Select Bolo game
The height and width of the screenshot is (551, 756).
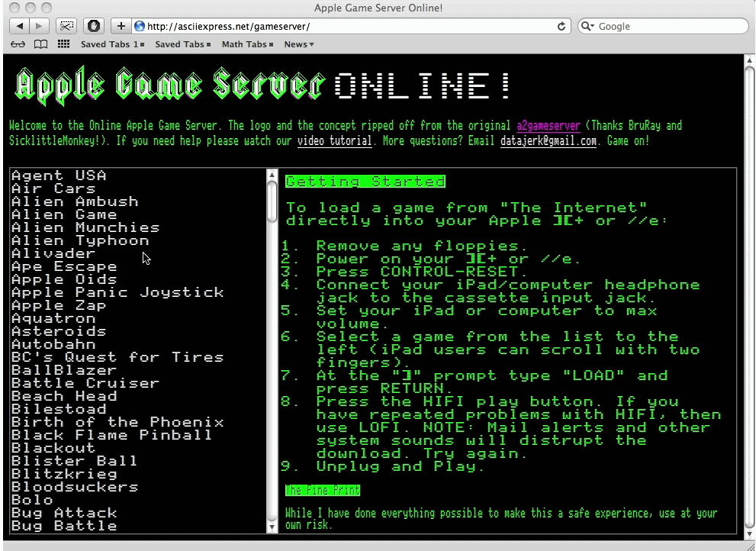32,501
